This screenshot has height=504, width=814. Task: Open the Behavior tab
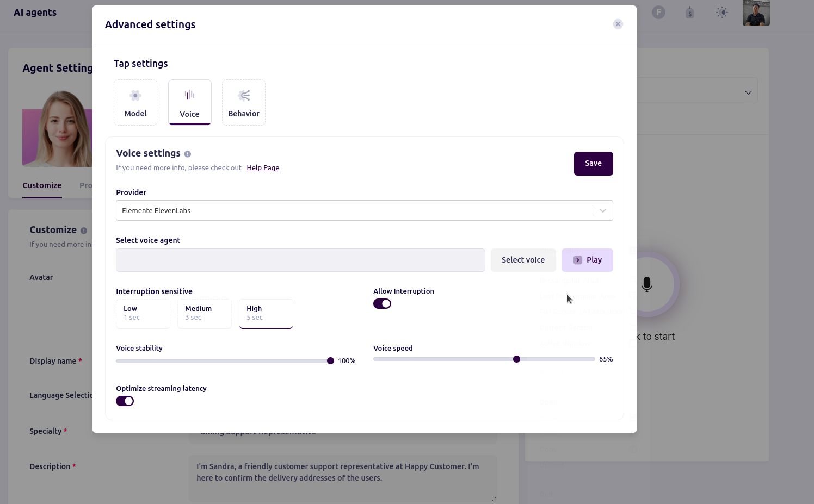244,102
